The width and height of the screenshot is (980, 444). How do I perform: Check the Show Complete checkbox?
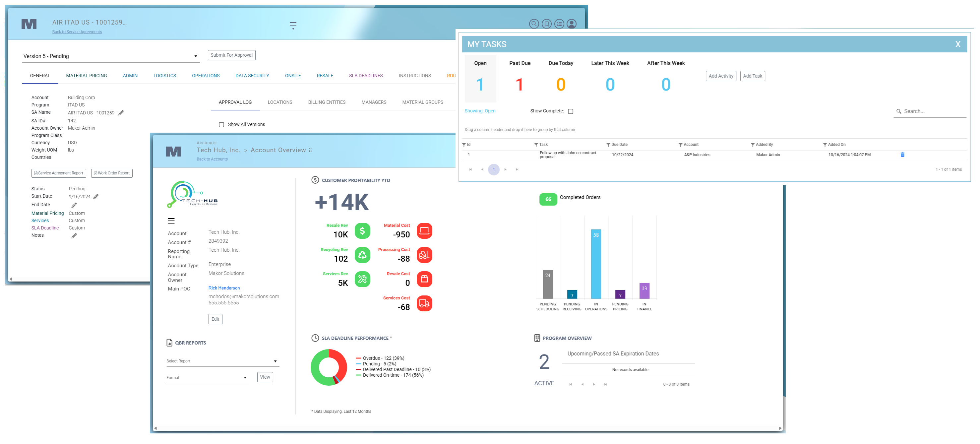[x=570, y=111]
